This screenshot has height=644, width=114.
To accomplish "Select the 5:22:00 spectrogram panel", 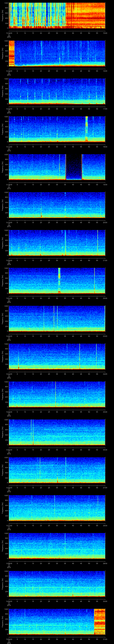I will coord(57,318).
